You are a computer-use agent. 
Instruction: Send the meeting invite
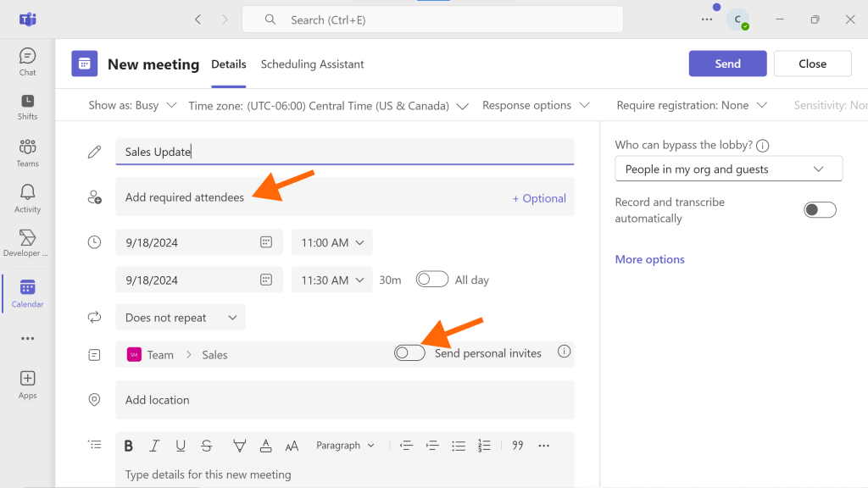click(727, 64)
